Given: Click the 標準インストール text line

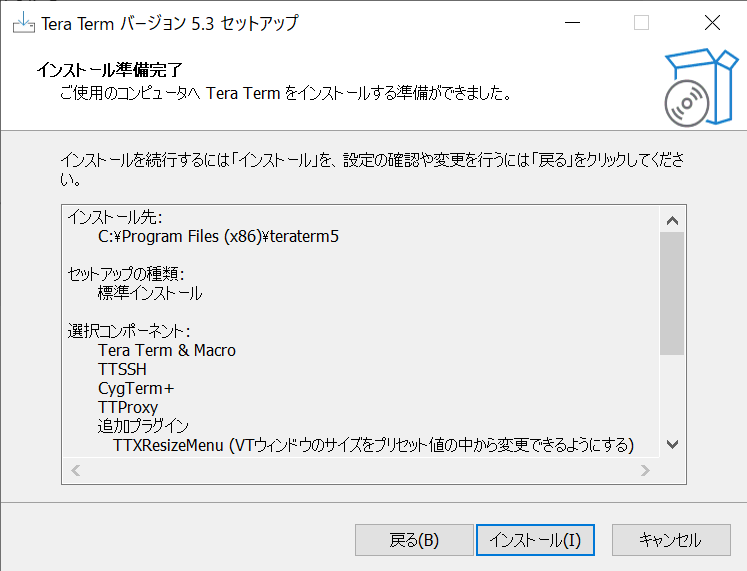Looking at the screenshot, I should pos(150,293).
